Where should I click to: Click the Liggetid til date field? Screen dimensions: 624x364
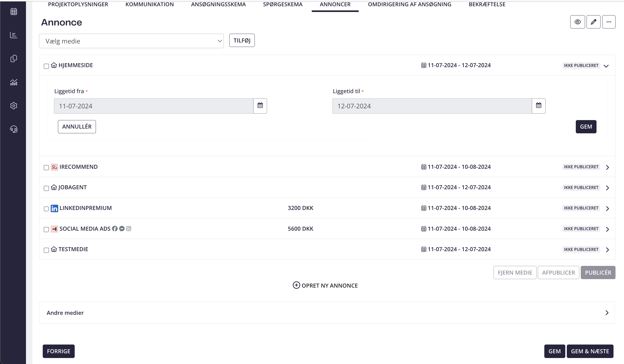click(x=432, y=106)
